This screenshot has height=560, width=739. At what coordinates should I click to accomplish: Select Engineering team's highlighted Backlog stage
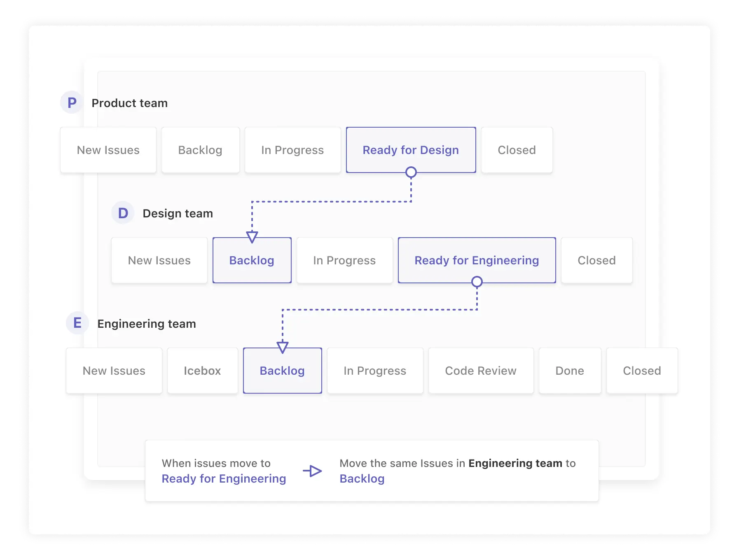283,371
